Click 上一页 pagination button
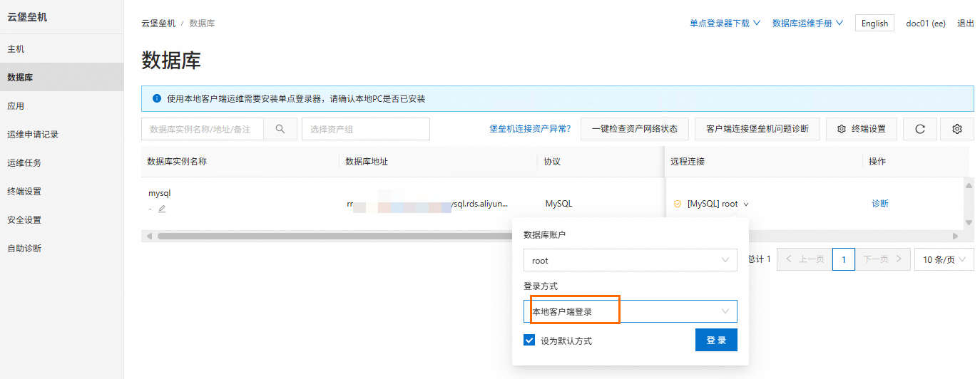 pyautogui.click(x=805, y=260)
